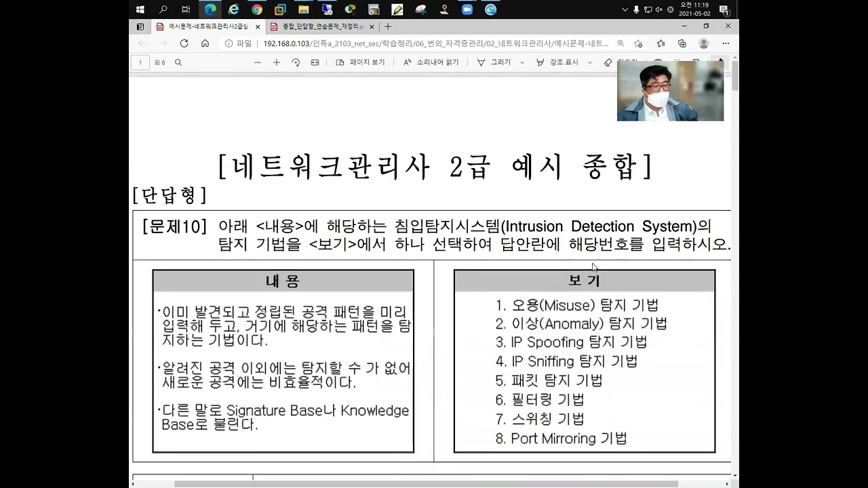Click the [단답형] section heading
The width and height of the screenshot is (868, 488).
tap(170, 195)
